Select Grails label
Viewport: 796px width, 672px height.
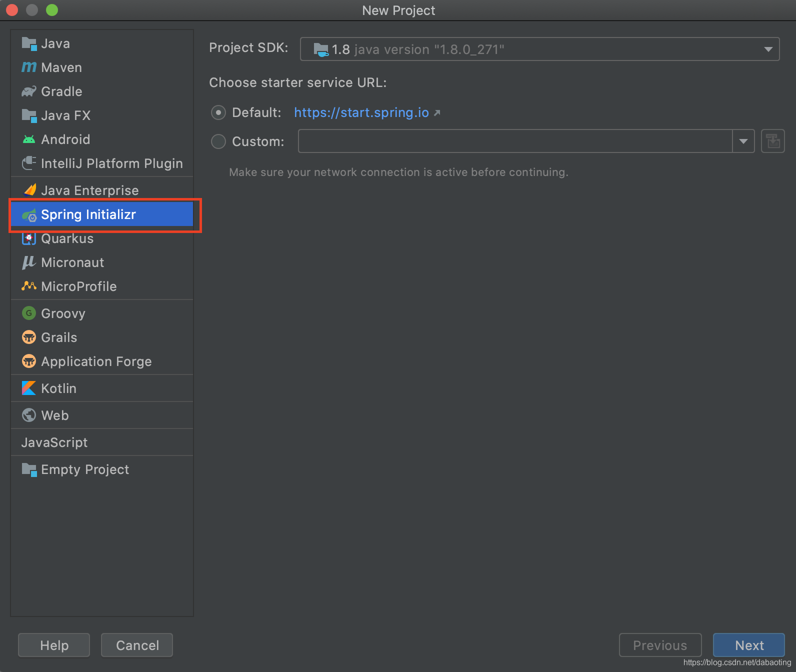point(59,337)
